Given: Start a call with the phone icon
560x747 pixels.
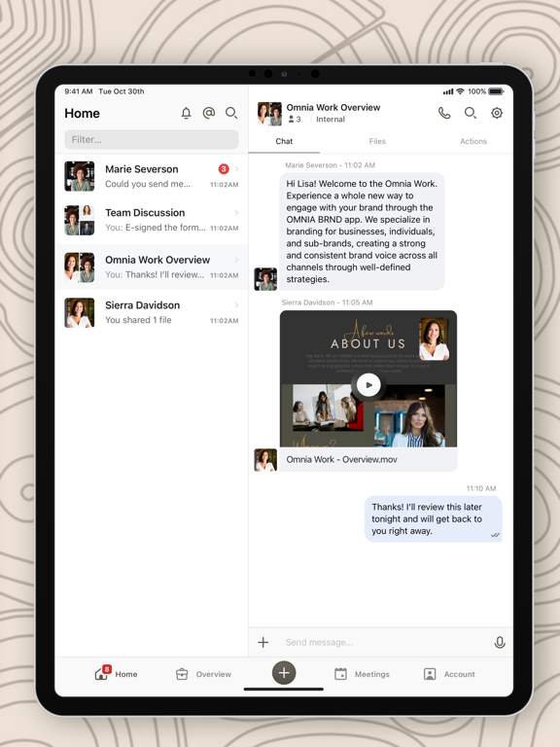Looking at the screenshot, I should tap(444, 113).
